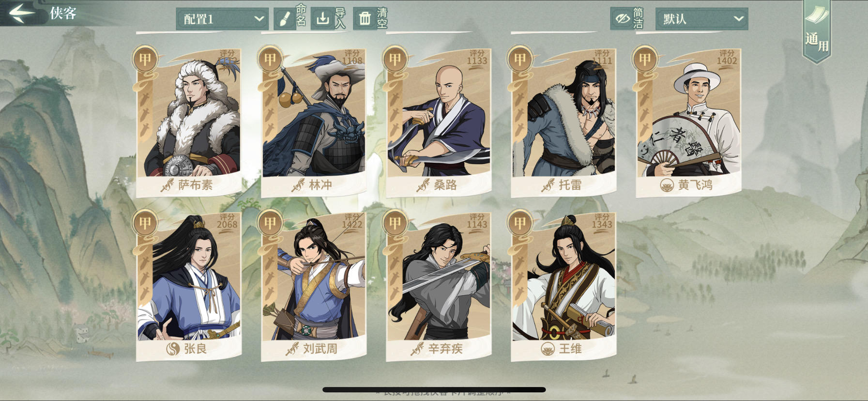Click the chevron arrow of 默认 dropdown

[738, 19]
